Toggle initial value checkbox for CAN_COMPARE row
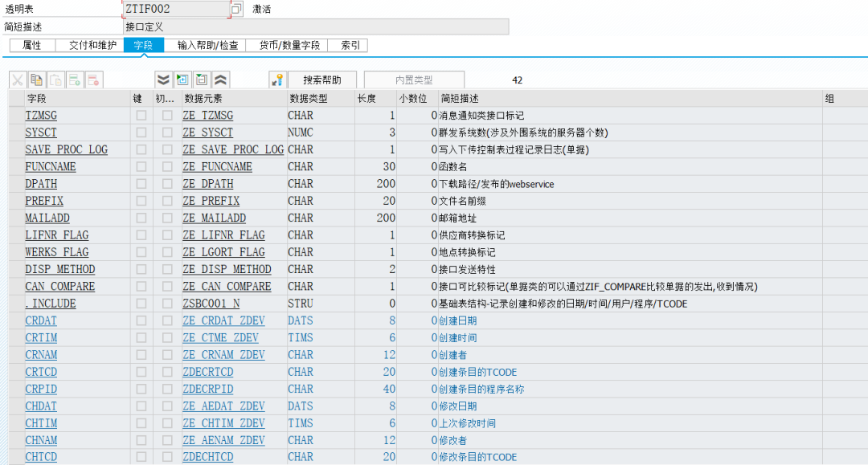The image size is (868, 465). pos(167,287)
